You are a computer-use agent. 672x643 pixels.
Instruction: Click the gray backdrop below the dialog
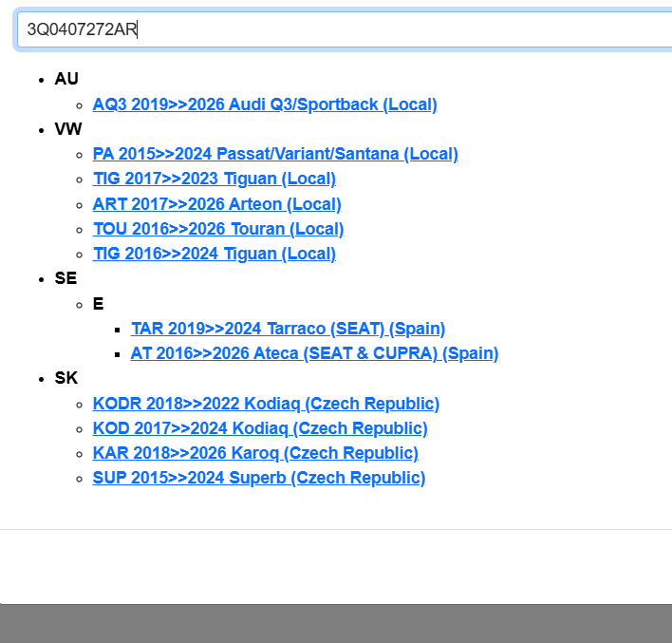[x=336, y=624]
